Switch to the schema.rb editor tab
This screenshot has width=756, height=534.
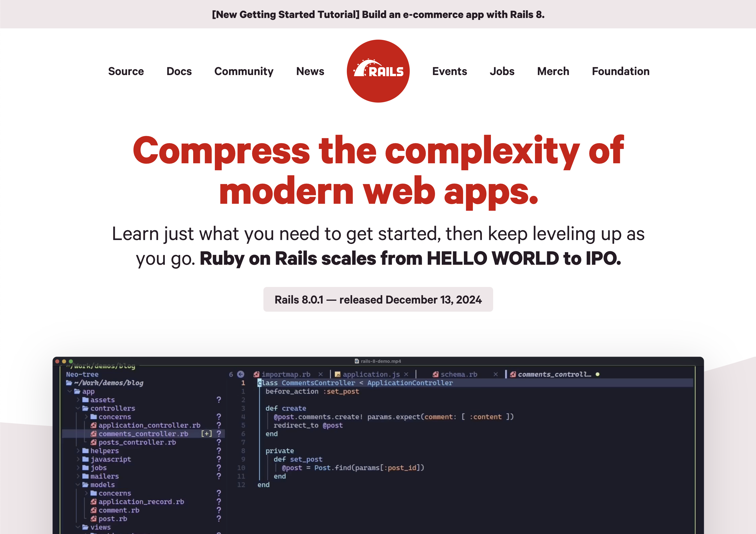point(459,374)
